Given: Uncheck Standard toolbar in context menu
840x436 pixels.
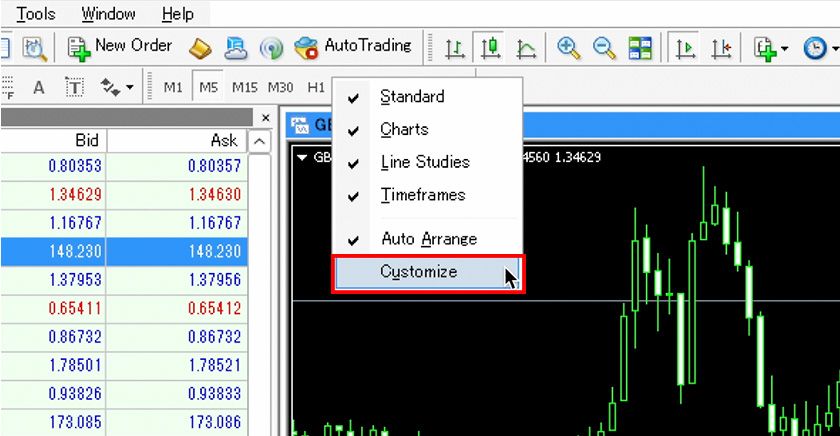Looking at the screenshot, I should [412, 97].
